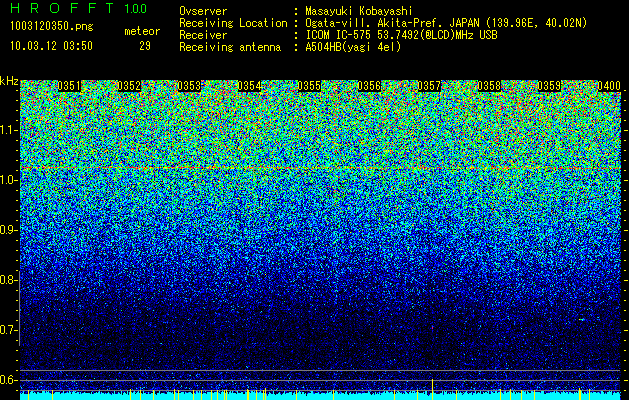Click the 'Ovserver' field label
Image resolution: width=629 pixels, height=400 pixels.
(x=203, y=12)
